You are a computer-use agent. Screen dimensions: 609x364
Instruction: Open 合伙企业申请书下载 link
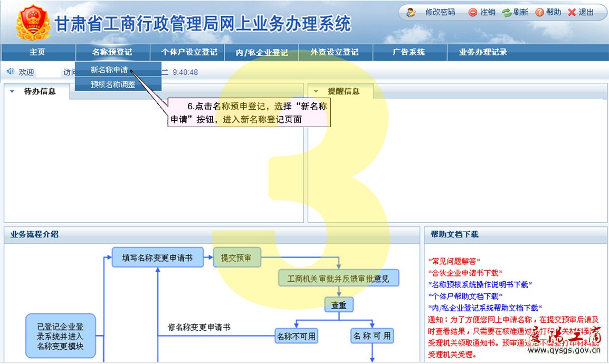[x=465, y=272]
